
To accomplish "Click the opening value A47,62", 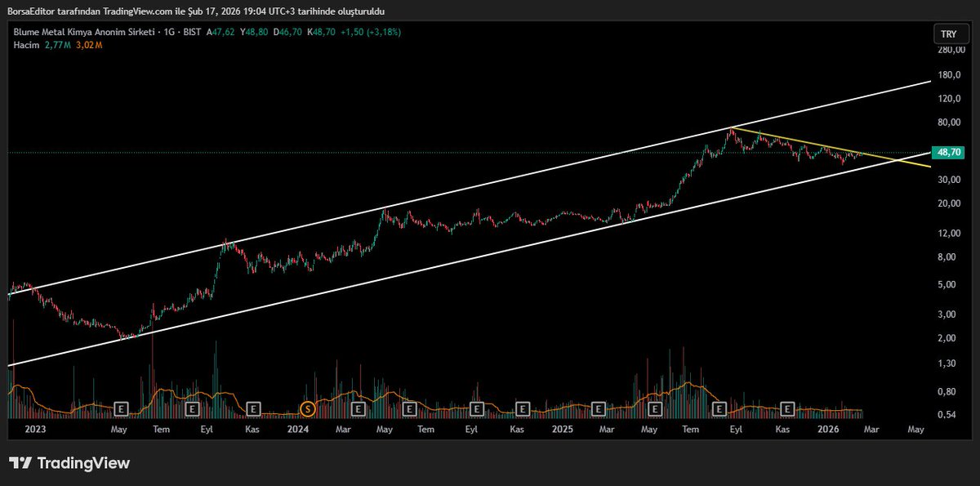I will pyautogui.click(x=220, y=32).
